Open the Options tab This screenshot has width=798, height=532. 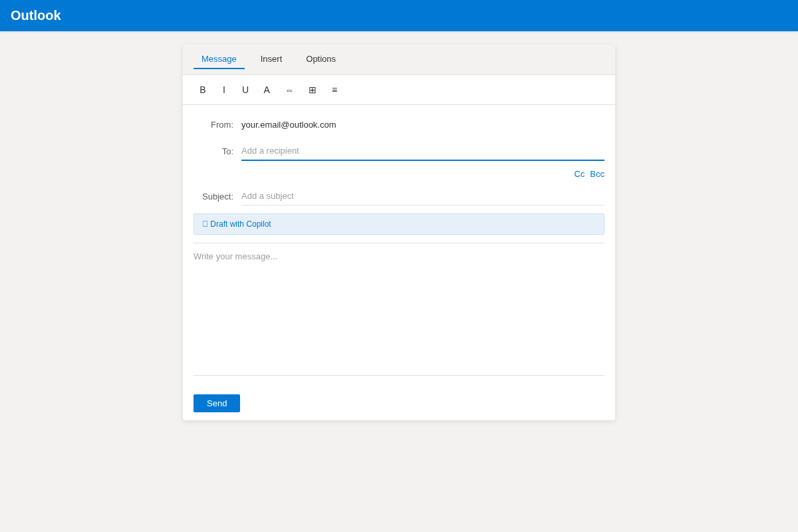[x=321, y=59]
